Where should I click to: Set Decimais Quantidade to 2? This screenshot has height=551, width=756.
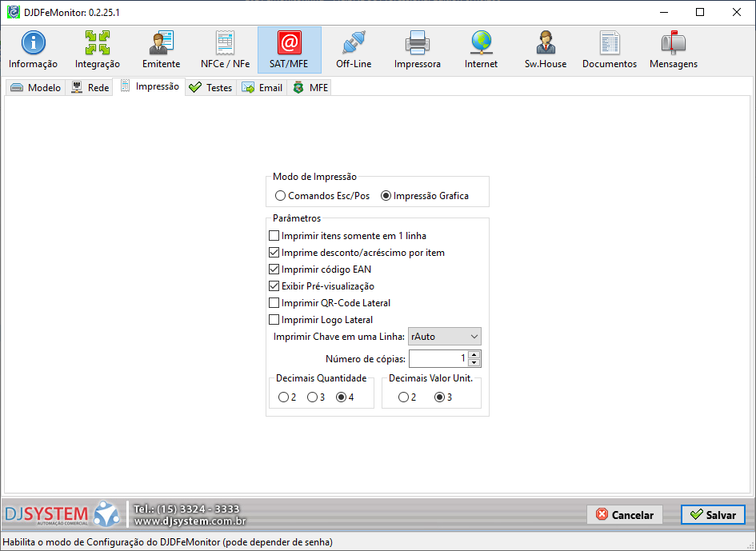coord(287,397)
